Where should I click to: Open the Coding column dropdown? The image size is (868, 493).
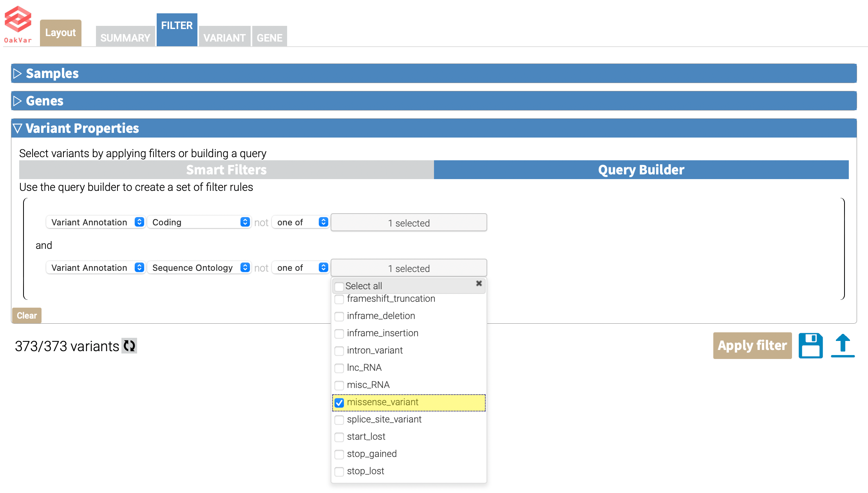point(200,222)
